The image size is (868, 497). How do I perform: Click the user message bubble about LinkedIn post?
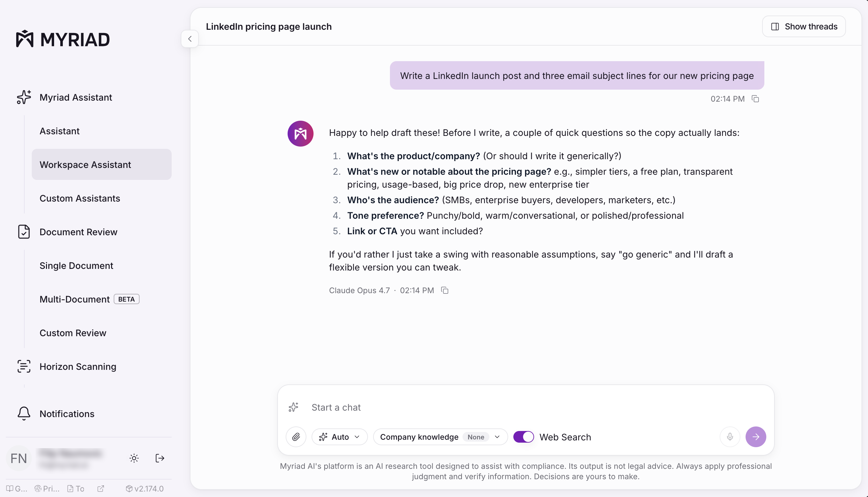pyautogui.click(x=577, y=75)
